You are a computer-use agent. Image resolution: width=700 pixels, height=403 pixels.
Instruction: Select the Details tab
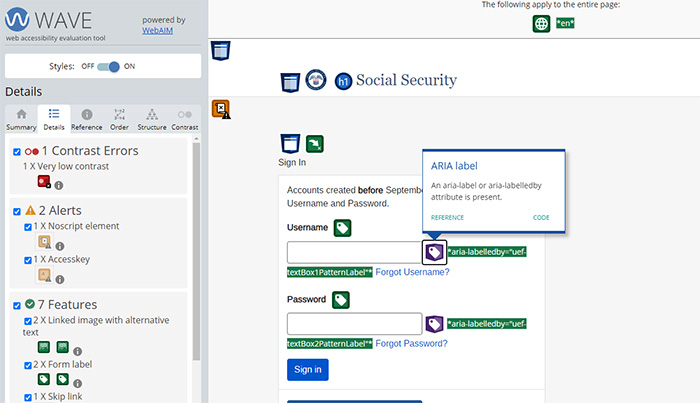(x=54, y=119)
